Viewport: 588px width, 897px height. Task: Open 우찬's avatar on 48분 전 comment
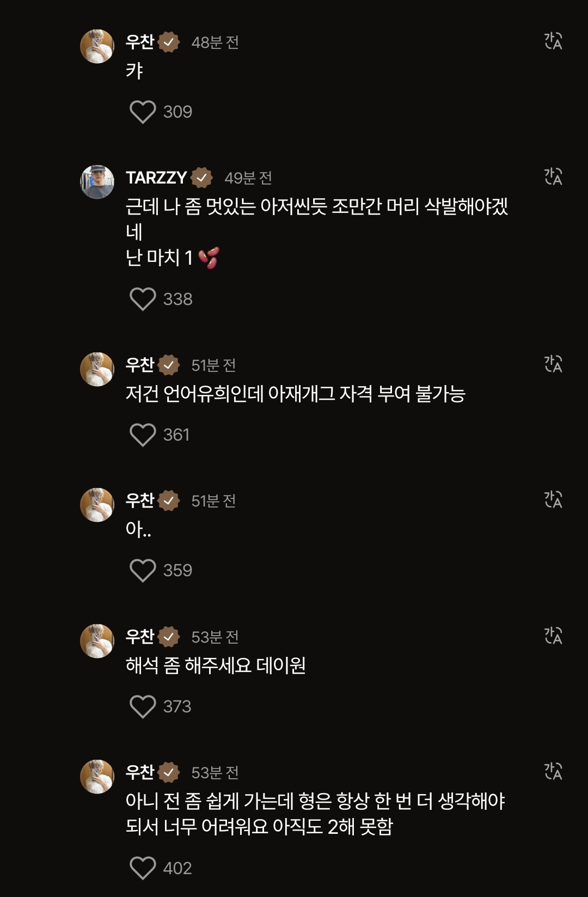(97, 46)
